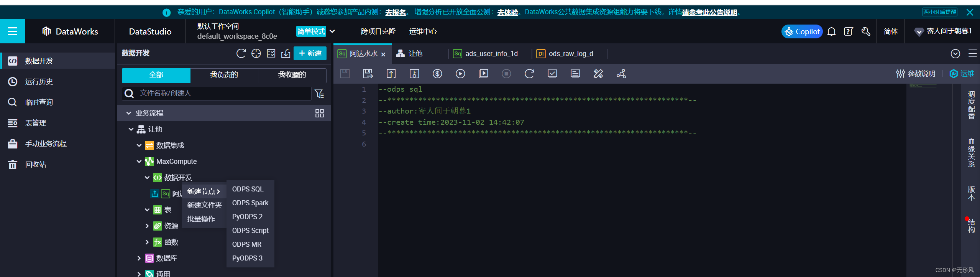Go to 运维 from the editor toolbar

point(962,74)
